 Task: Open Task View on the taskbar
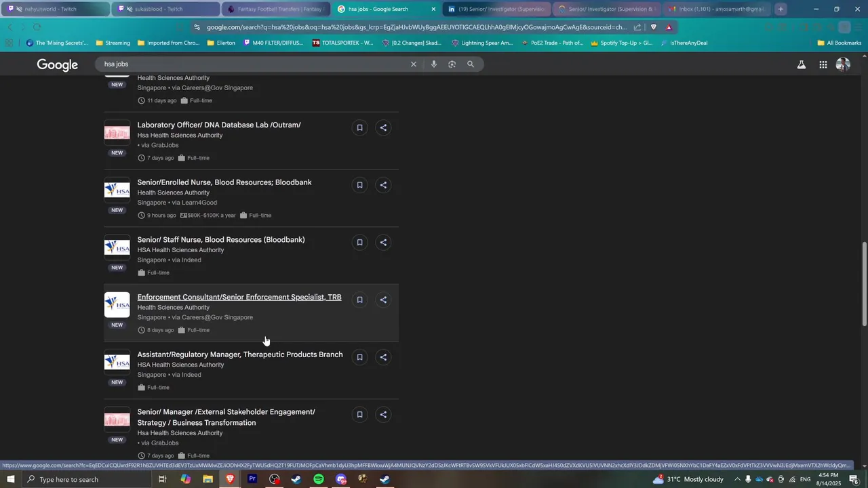[163, 479]
